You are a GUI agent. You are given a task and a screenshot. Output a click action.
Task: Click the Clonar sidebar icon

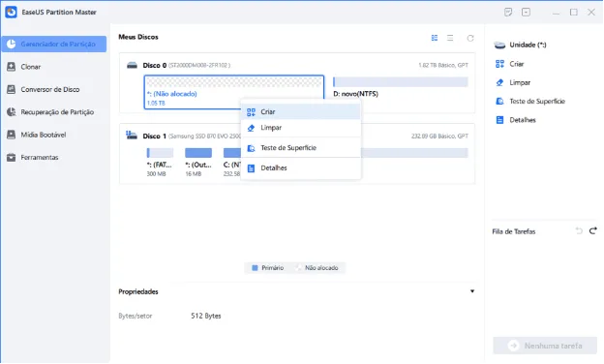pyautogui.click(x=12, y=67)
